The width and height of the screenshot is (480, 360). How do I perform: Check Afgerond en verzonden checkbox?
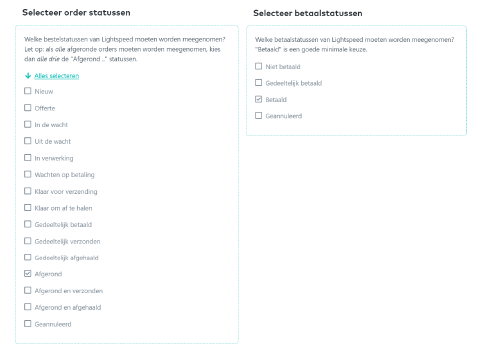pyautogui.click(x=28, y=290)
